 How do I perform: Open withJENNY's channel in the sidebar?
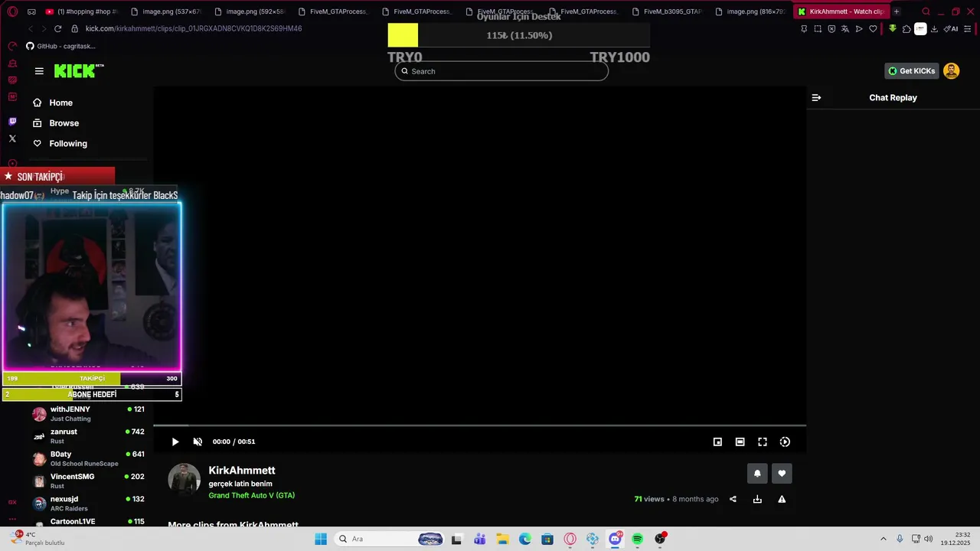[88, 413]
